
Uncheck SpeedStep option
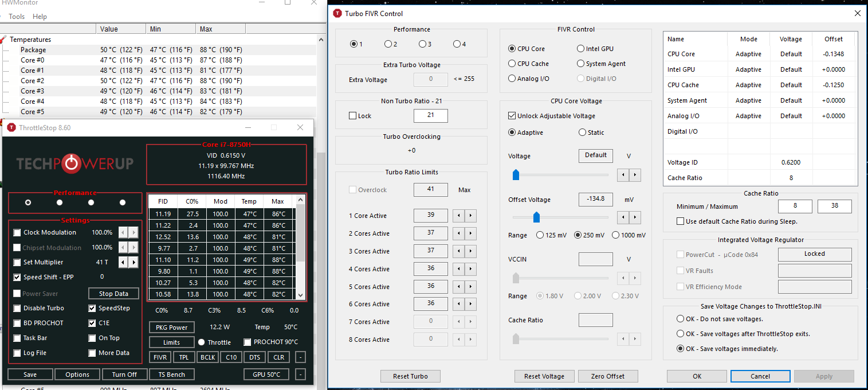click(x=92, y=308)
